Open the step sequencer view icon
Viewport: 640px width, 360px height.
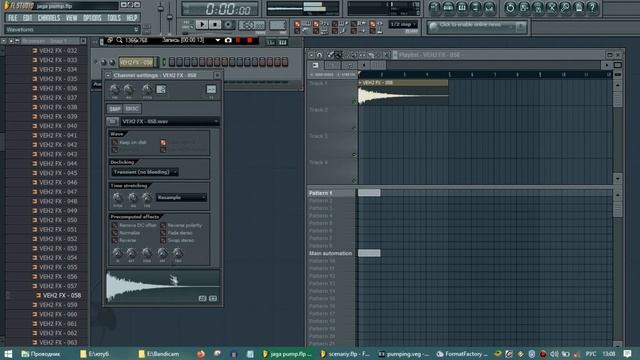448,7
